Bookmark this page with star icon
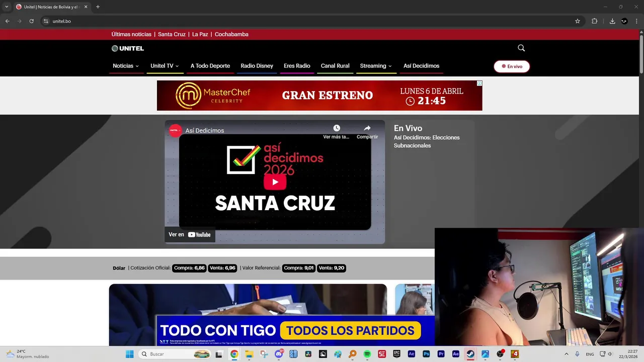644x362 pixels. pos(578,21)
